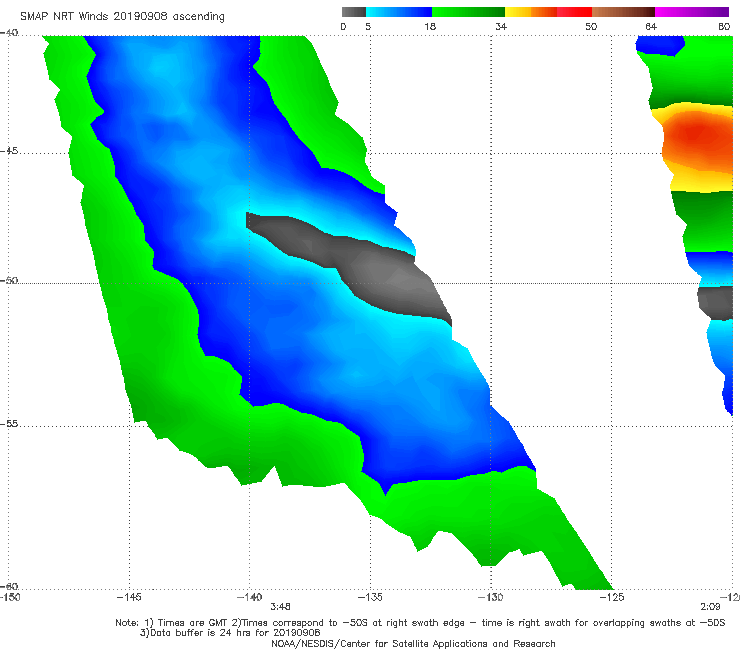740x650 pixels.
Task: Click the colorbar label "18"
Action: pyautogui.click(x=430, y=26)
